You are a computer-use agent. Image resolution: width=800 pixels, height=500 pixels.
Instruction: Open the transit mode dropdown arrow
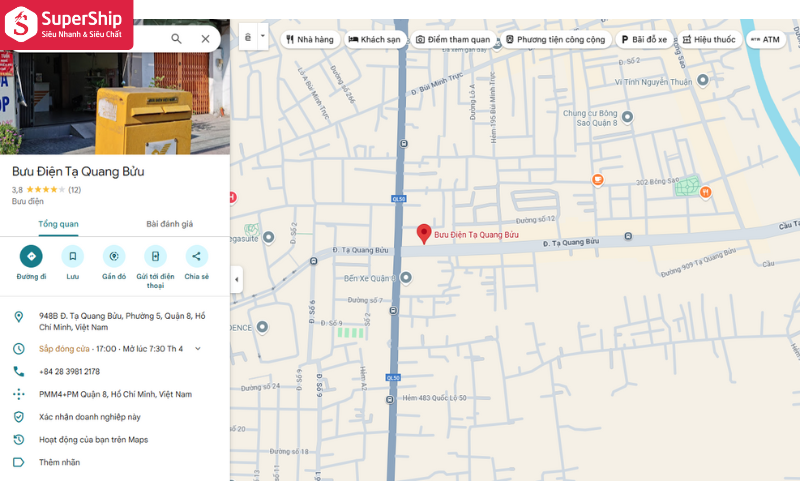pos(263,36)
